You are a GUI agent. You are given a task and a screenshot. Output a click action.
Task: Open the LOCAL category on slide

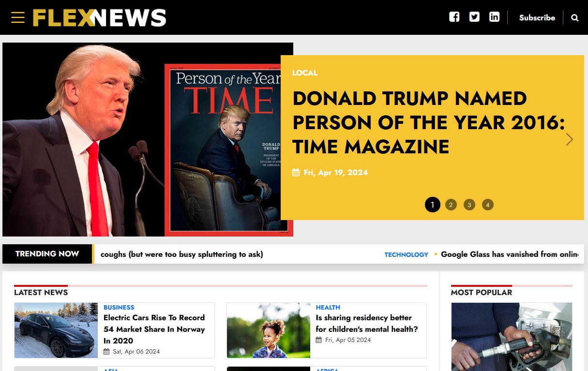[305, 73]
